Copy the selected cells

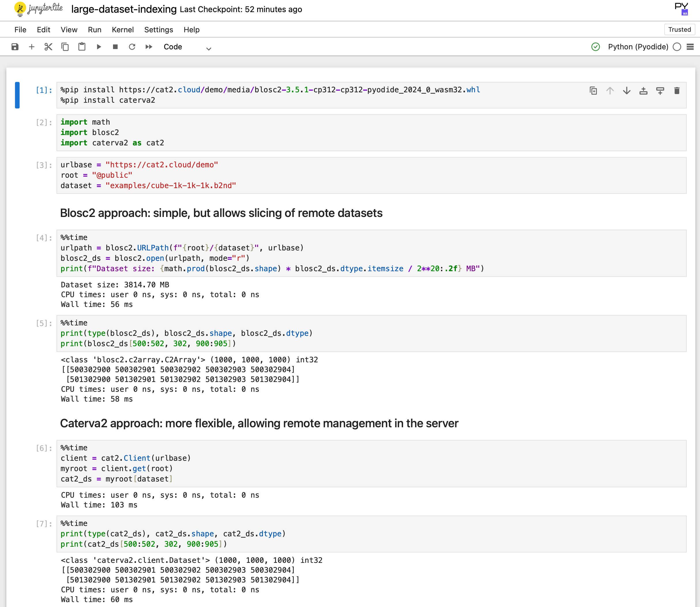click(65, 47)
